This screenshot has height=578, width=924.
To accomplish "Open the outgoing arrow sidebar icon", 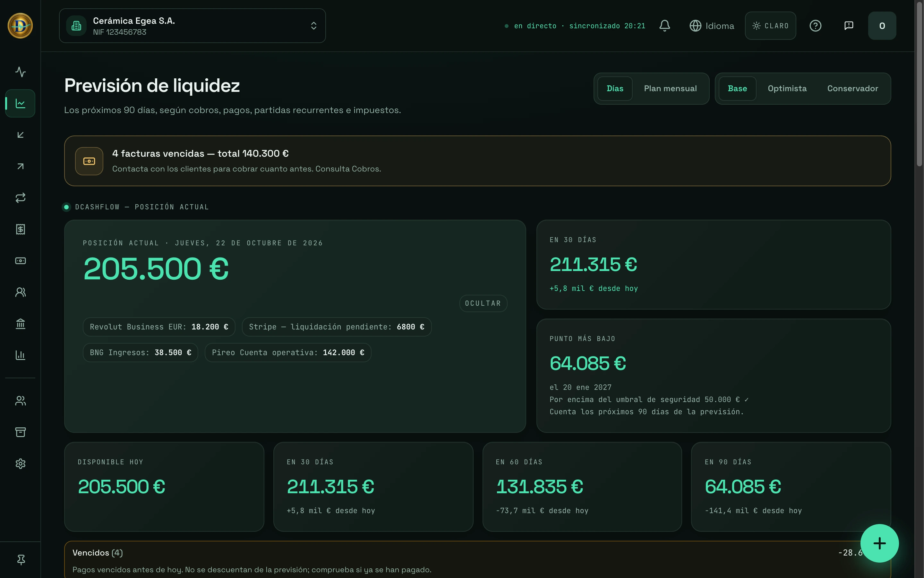I will (x=20, y=166).
